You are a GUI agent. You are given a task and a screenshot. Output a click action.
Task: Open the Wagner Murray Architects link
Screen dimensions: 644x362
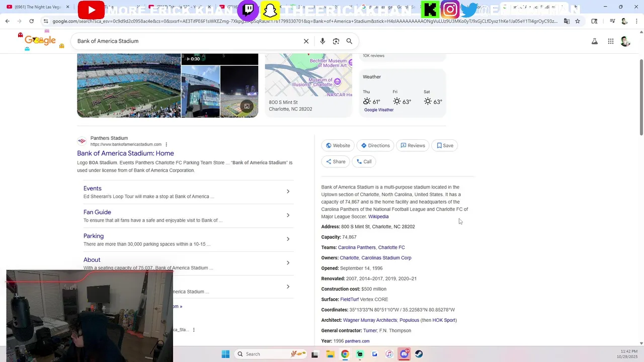tap(370, 320)
